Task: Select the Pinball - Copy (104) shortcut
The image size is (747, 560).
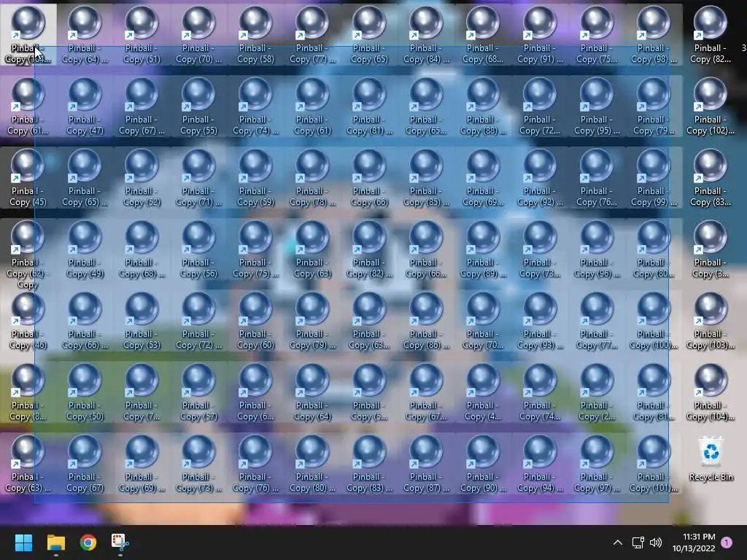Action: coord(711,392)
